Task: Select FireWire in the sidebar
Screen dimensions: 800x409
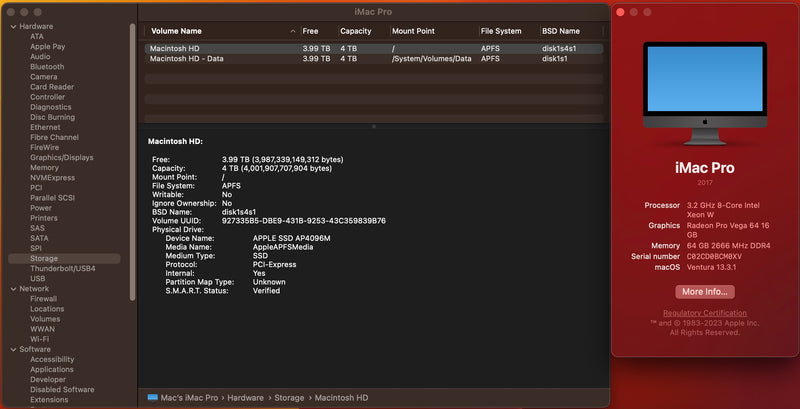Action: 44,147
